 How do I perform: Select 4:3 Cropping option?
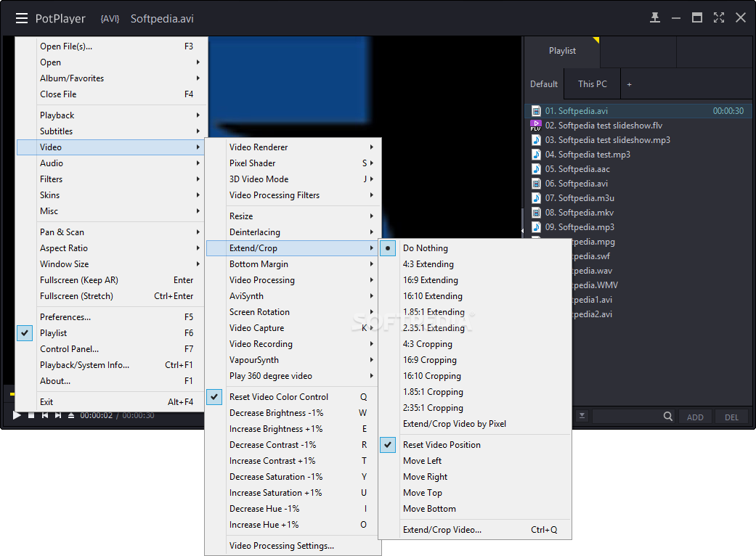tap(475, 344)
